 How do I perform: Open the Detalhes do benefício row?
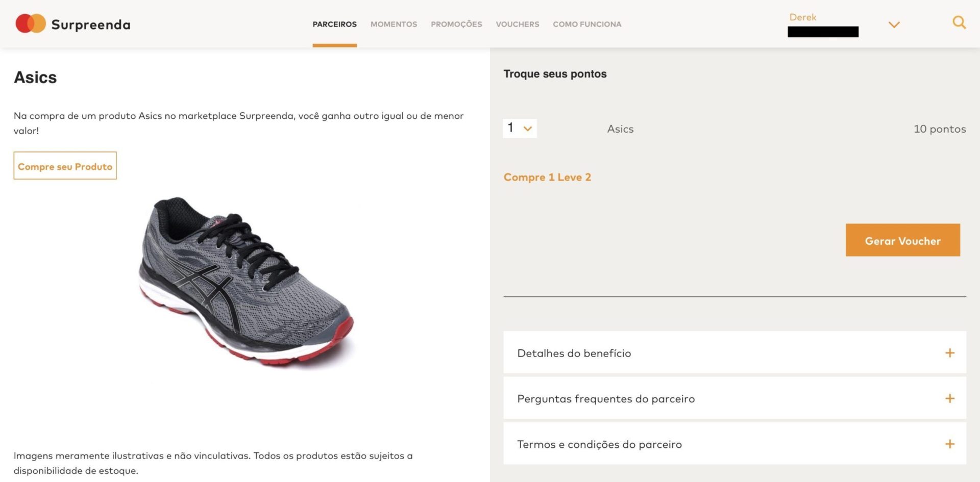coord(734,352)
